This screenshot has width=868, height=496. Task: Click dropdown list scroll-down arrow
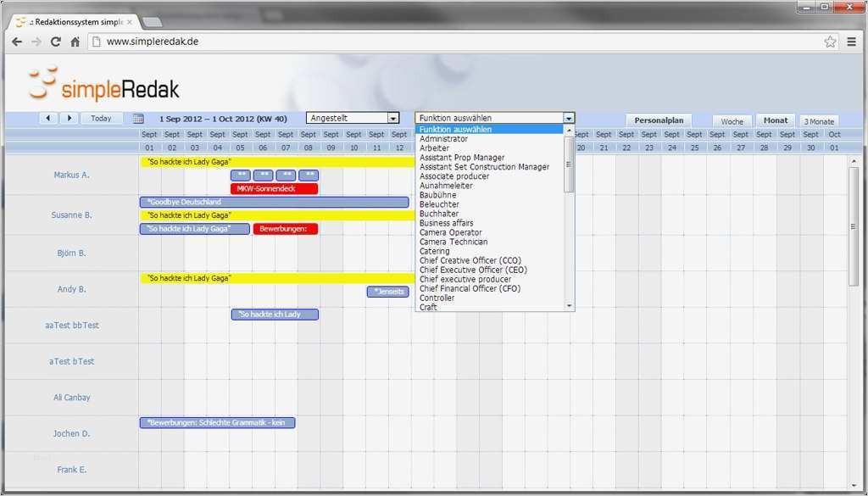(569, 306)
